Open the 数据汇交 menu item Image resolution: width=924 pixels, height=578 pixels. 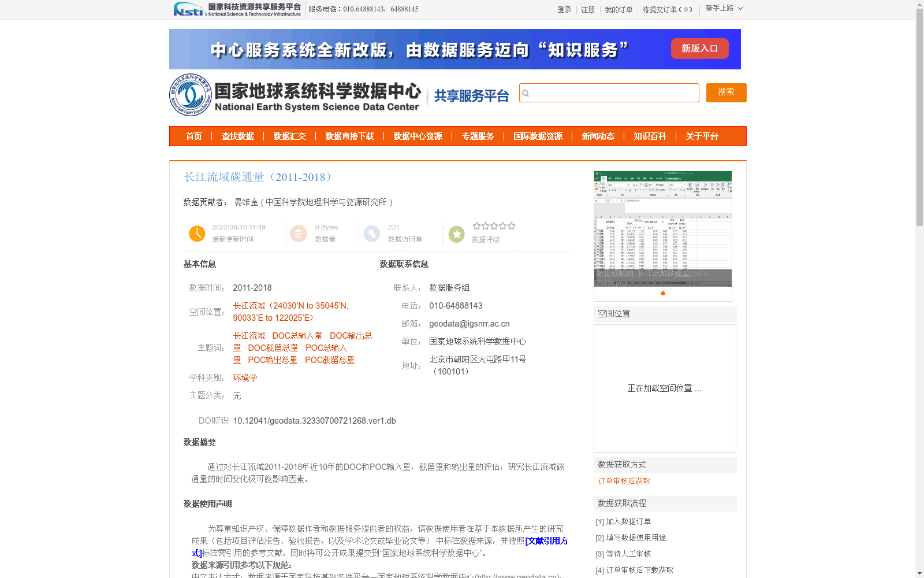290,136
